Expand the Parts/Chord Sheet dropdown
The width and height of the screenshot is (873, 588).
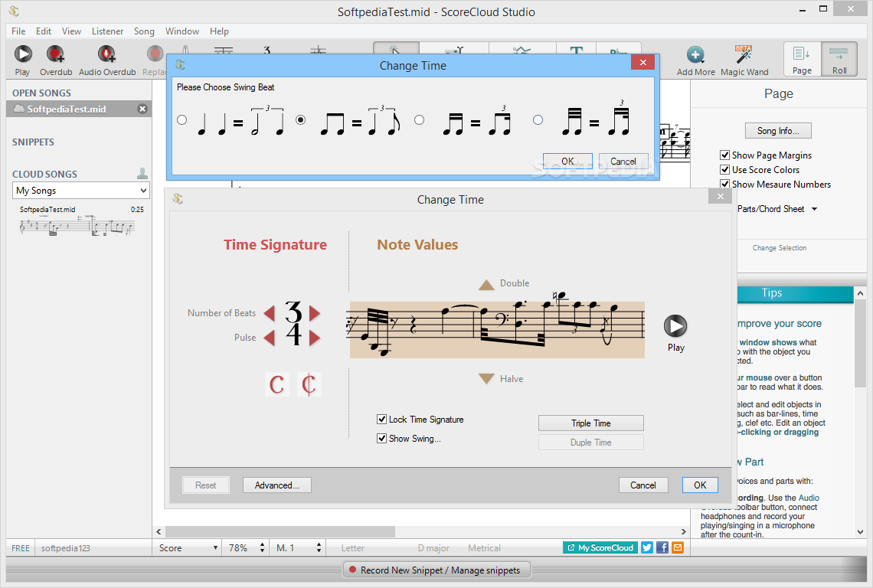[815, 209]
